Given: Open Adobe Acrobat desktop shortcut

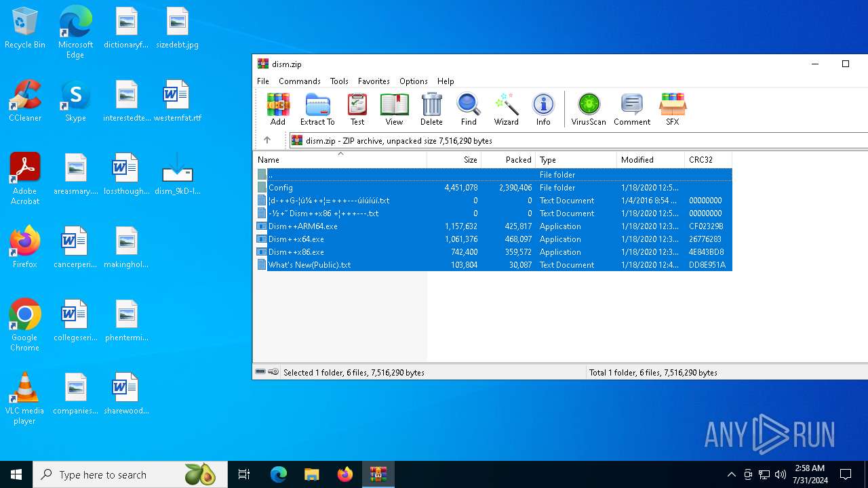Looking at the screenshot, I should coord(25,179).
